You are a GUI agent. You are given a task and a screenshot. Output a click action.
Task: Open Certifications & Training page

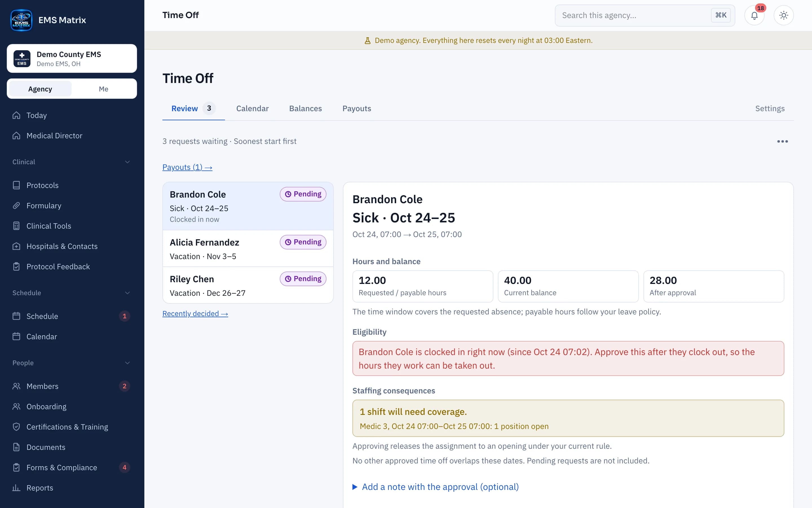point(72,427)
